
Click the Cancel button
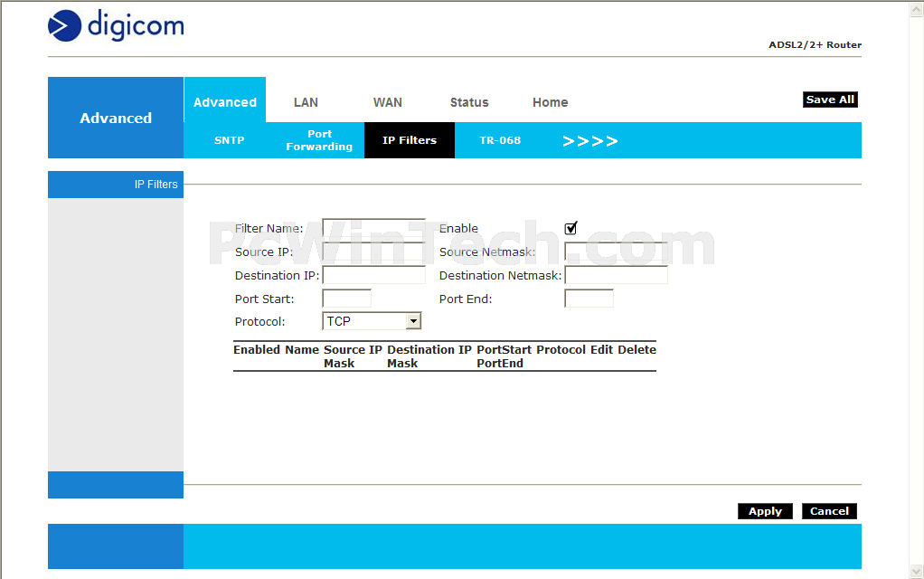click(x=829, y=511)
